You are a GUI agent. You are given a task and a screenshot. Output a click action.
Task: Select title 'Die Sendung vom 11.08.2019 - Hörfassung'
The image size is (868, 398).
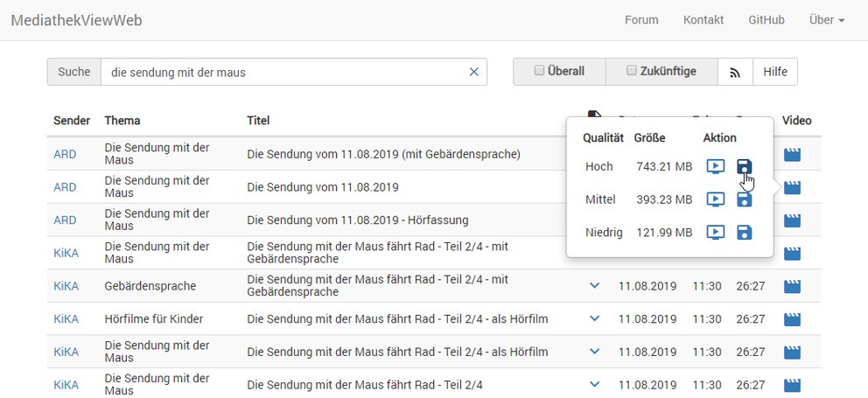pyautogui.click(x=358, y=220)
